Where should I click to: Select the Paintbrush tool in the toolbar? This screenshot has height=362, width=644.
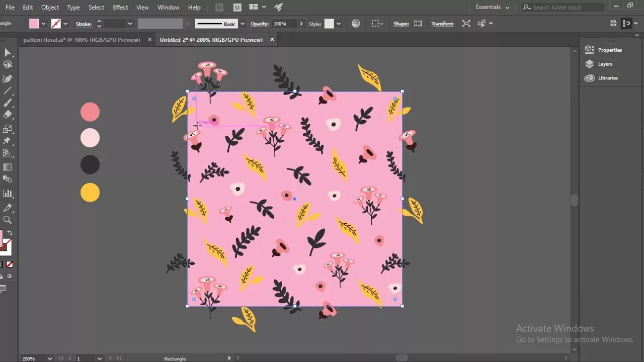(x=7, y=103)
